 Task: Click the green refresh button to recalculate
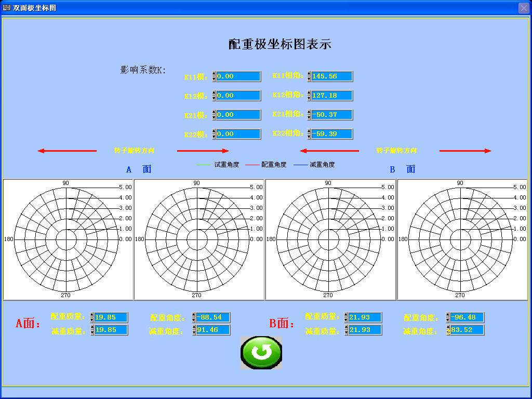(x=261, y=352)
